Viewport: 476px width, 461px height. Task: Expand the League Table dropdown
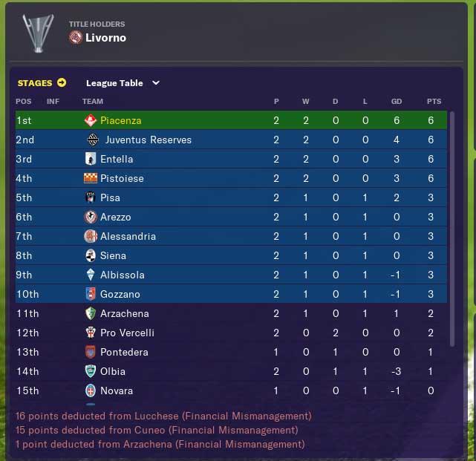pyautogui.click(x=123, y=83)
